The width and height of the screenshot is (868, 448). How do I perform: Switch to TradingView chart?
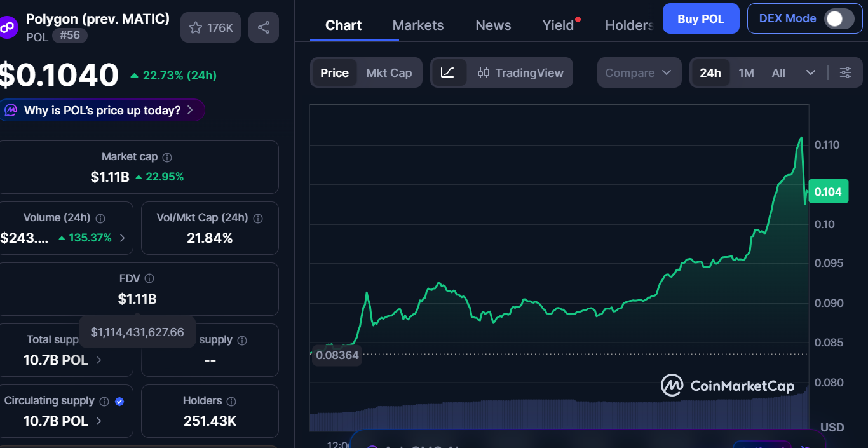point(520,73)
